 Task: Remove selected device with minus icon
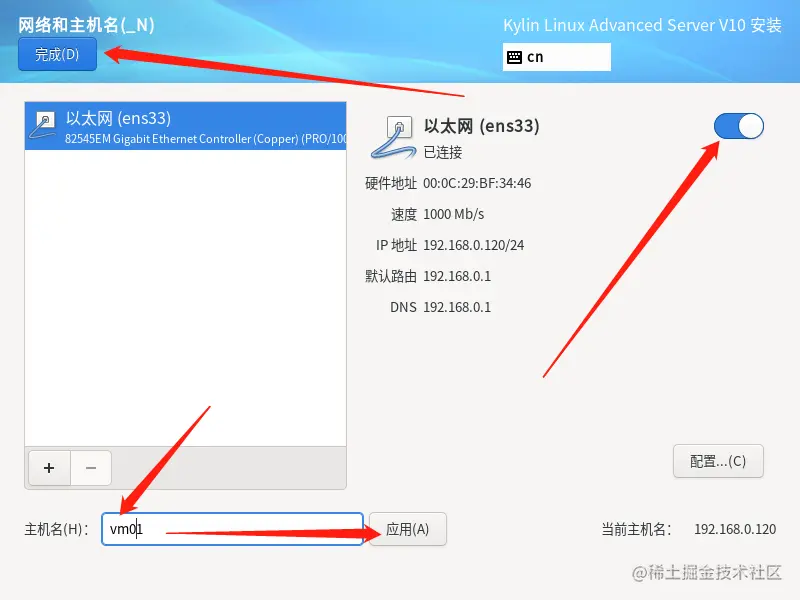[x=91, y=468]
